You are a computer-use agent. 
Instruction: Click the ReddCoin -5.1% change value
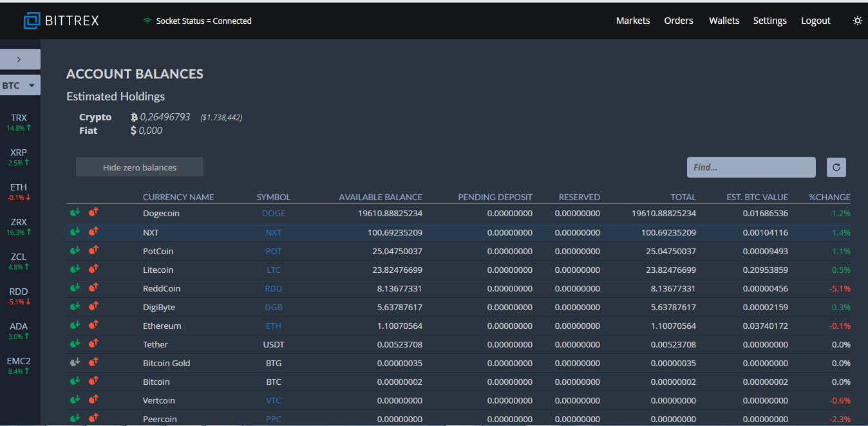840,288
